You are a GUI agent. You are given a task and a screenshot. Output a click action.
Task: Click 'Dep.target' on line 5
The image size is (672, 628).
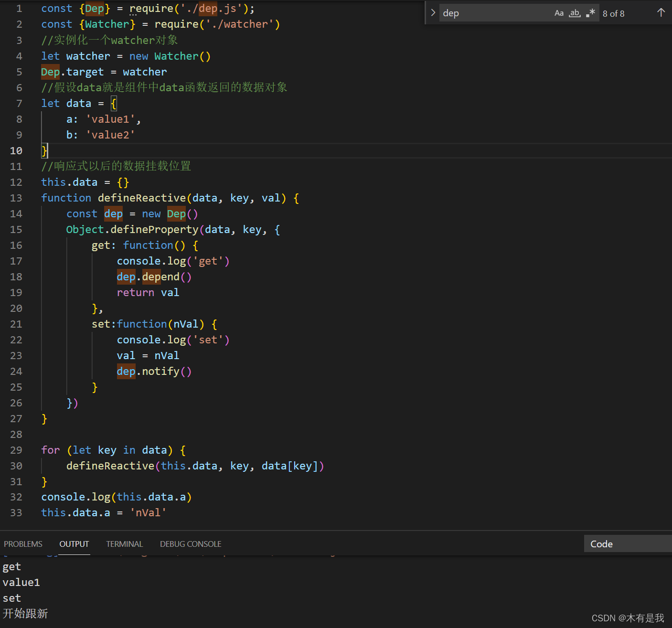(72, 72)
